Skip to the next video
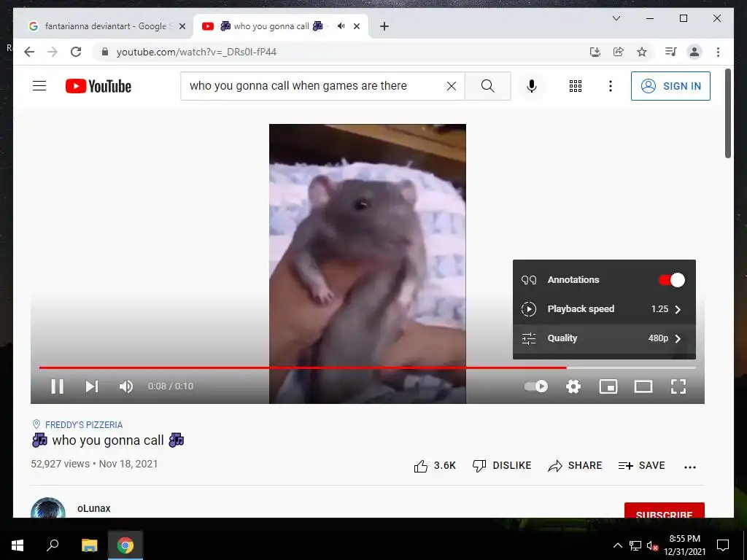 coord(91,386)
